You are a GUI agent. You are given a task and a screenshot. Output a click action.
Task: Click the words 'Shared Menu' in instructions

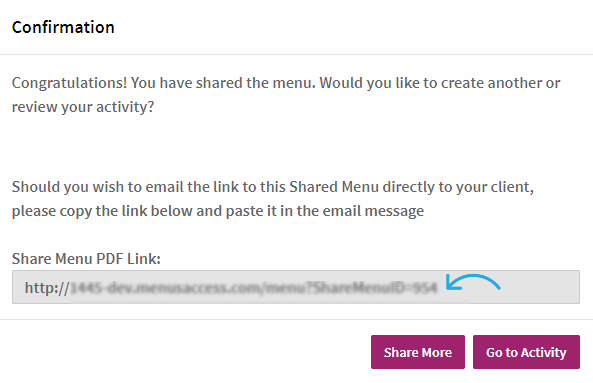point(334,187)
